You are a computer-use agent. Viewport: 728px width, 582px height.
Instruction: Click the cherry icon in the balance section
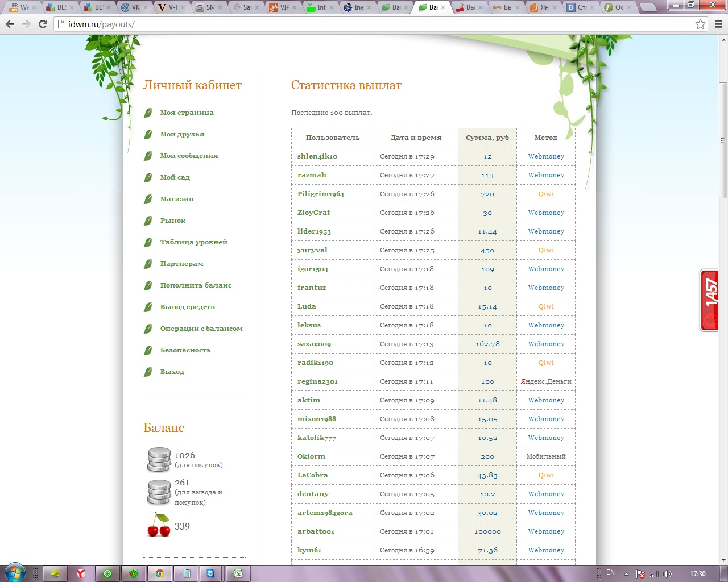coord(159,526)
